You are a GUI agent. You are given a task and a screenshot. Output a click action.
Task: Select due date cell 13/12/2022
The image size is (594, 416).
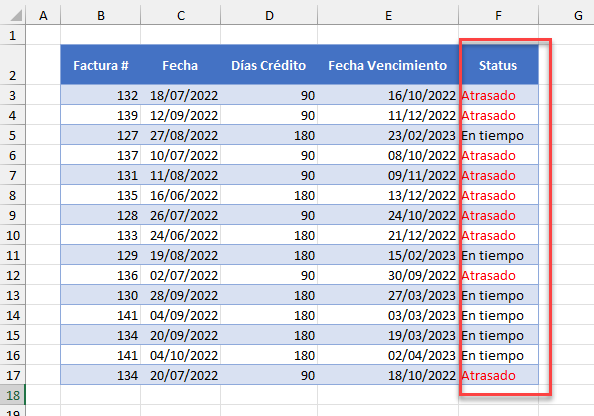click(388, 195)
